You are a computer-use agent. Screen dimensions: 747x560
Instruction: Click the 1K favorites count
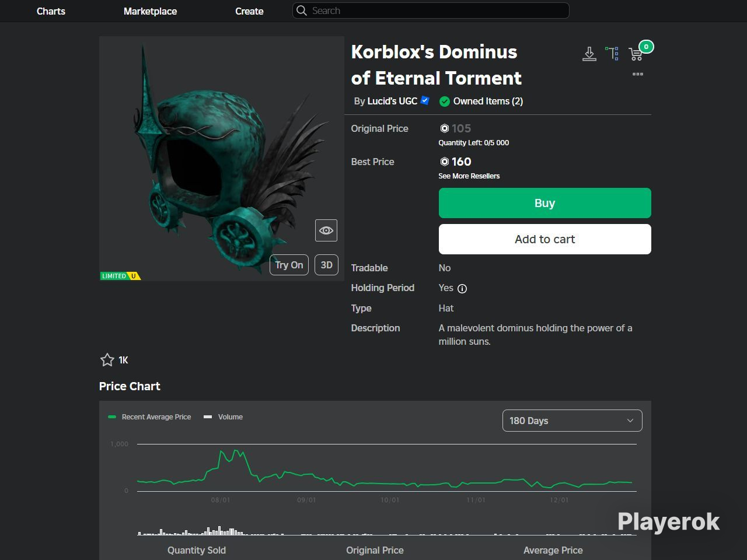(123, 360)
